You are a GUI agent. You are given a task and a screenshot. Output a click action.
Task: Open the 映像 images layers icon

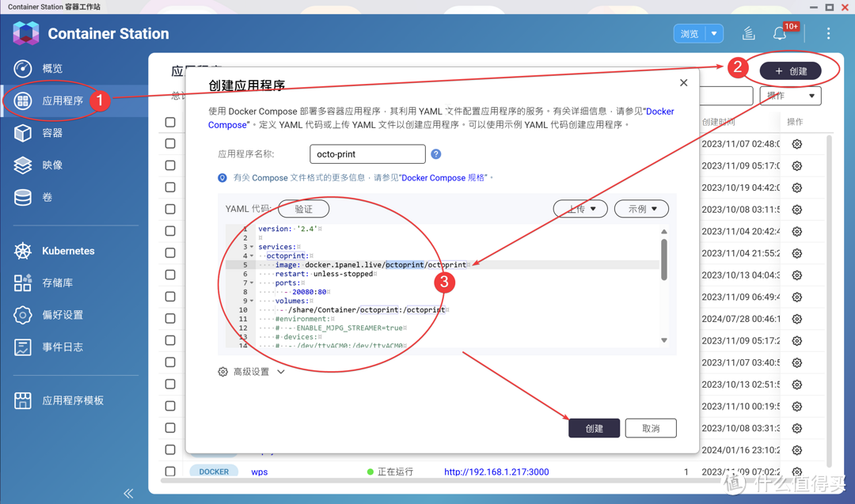pos(22,165)
